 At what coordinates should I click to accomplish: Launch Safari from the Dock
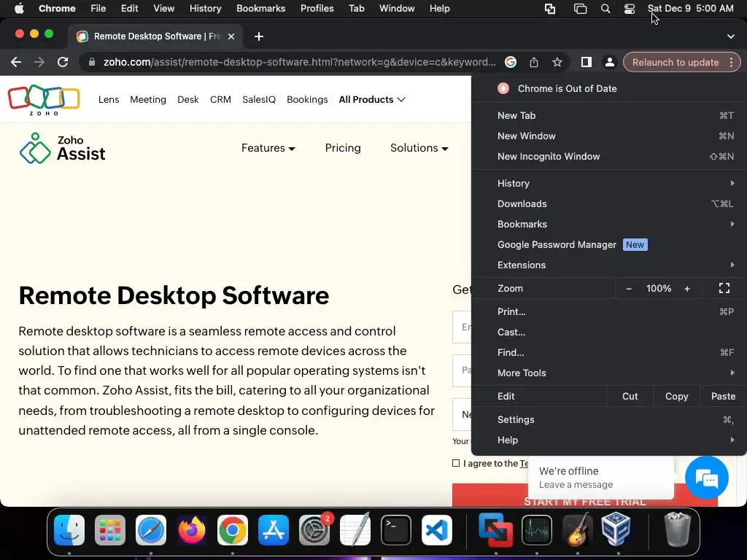(x=151, y=530)
